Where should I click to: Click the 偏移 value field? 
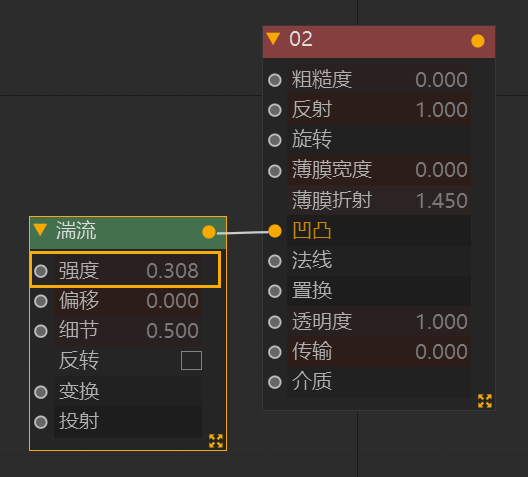pyautogui.click(x=128, y=301)
